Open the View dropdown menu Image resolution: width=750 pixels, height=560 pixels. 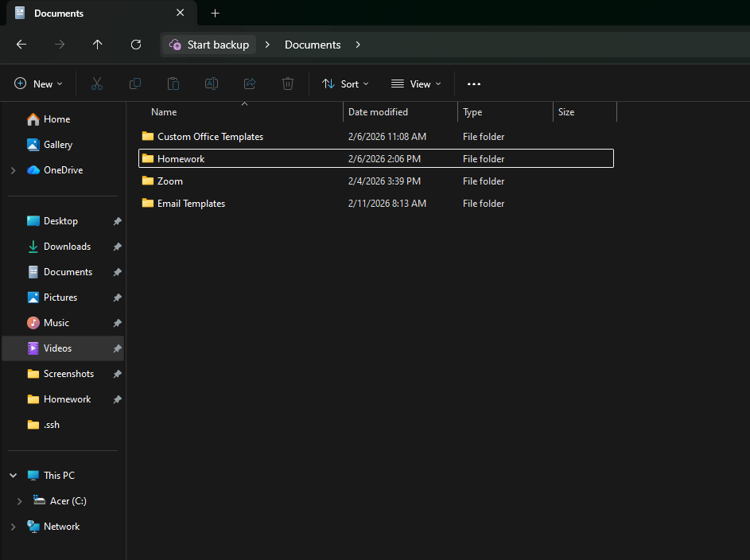(416, 84)
